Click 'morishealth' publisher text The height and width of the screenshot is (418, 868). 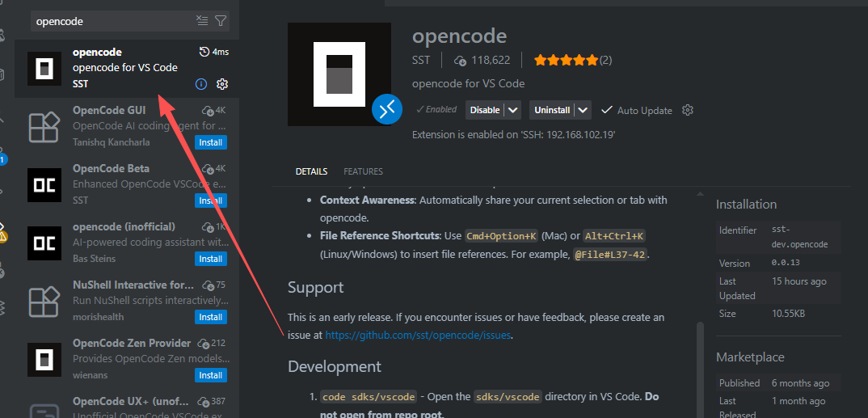point(99,317)
